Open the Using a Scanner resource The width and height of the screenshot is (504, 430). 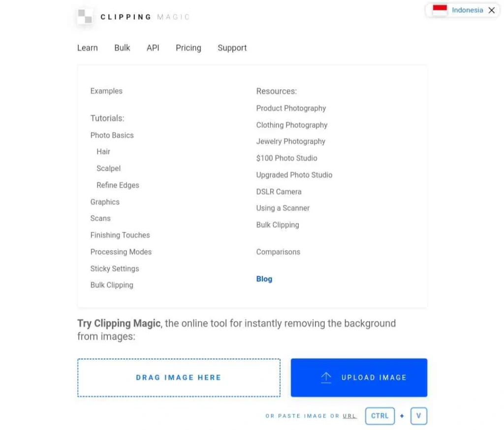click(x=283, y=208)
